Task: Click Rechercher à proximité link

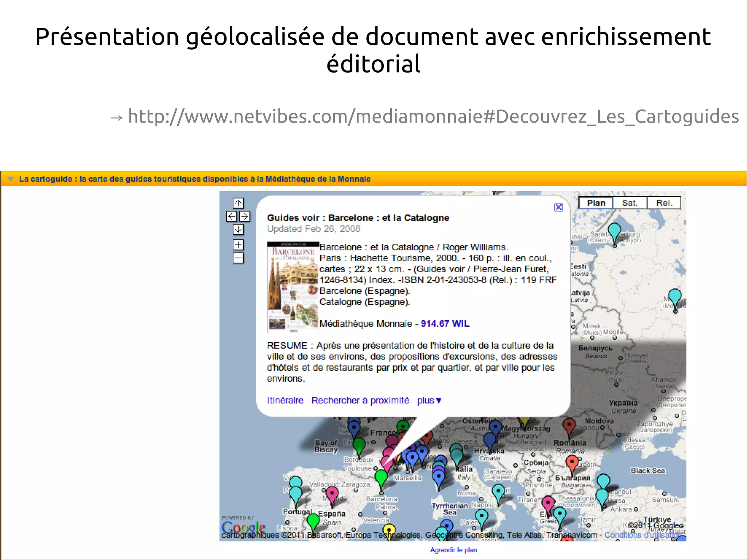Action: click(x=360, y=400)
